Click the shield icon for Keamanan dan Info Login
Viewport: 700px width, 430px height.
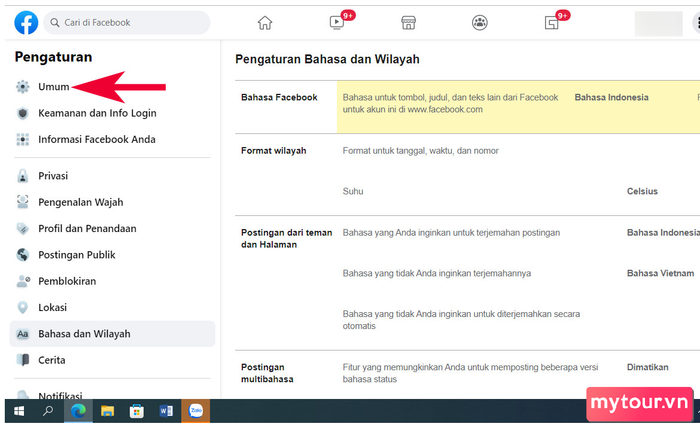22,113
